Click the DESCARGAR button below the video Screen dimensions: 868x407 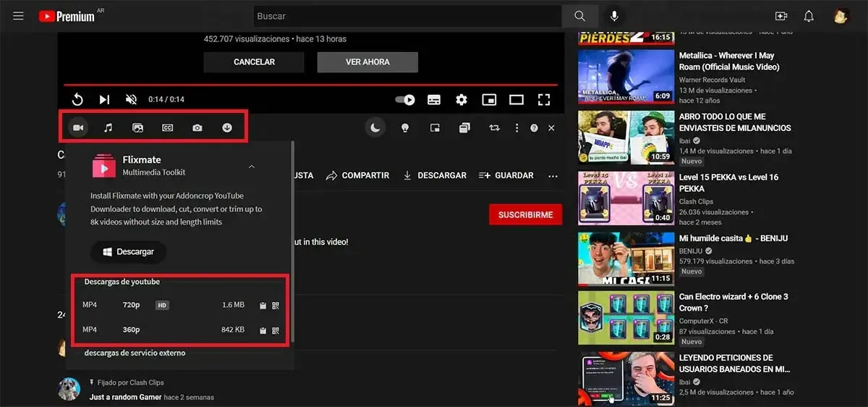tap(435, 175)
